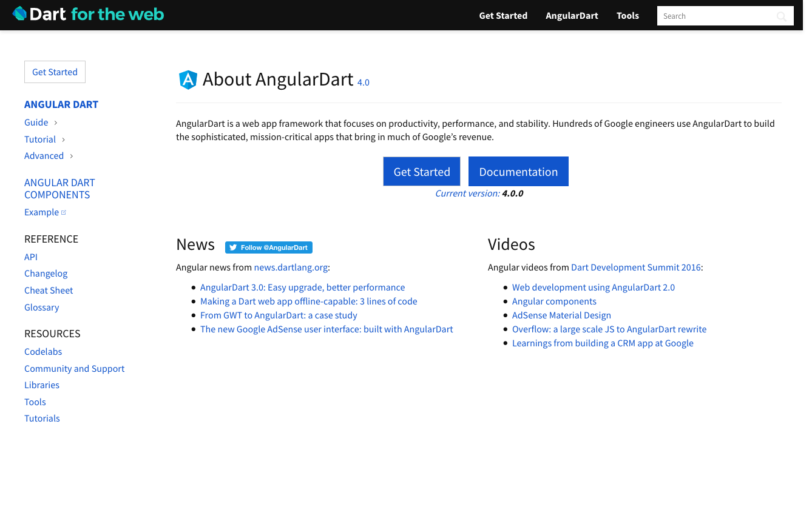Viewport: 812px width, 518px height.
Task: Click the Dart logo icon in header
Action: pos(20,13)
